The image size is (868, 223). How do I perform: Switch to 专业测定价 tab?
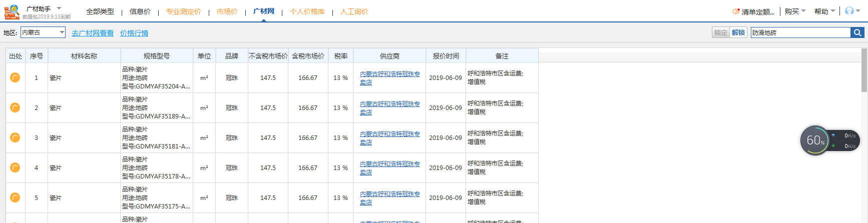click(x=184, y=11)
